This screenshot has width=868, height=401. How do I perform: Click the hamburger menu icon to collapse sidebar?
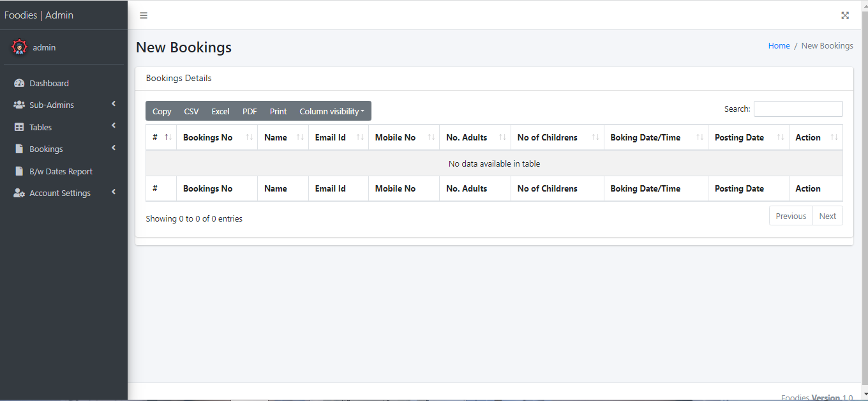[x=144, y=15]
